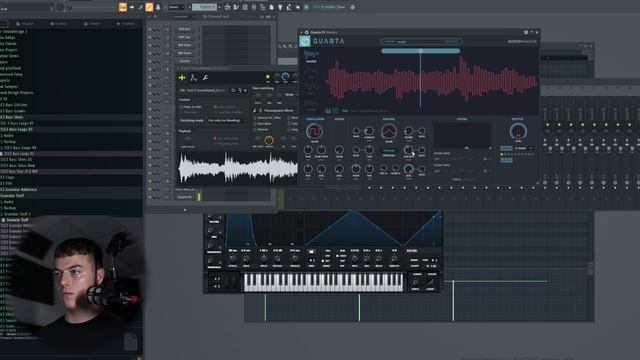The width and height of the screenshot is (640, 360).
Task: Select Sound Design Projects in browser
Action: pyautogui.click(x=17, y=93)
